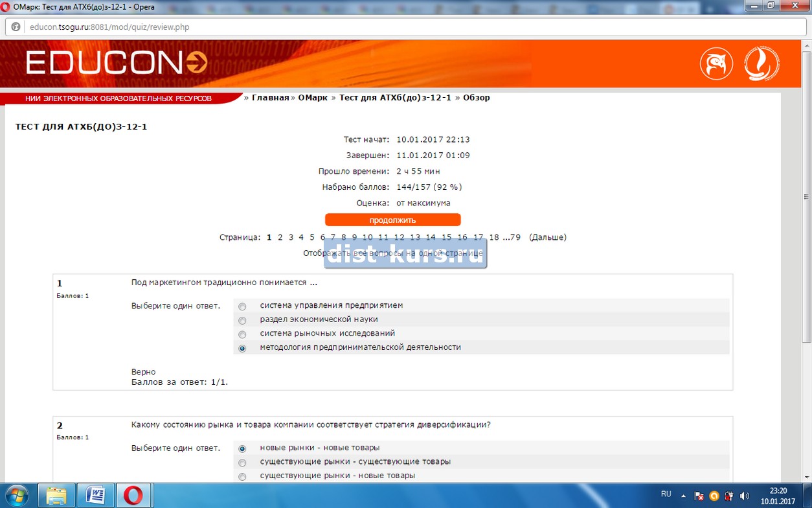Click the orange 'продолжить' button
The width and height of the screenshot is (812, 508).
click(392, 220)
